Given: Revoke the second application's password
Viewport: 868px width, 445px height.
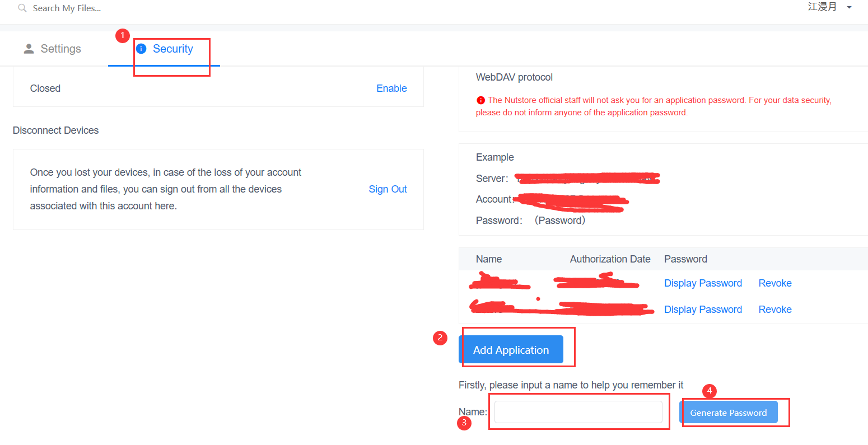Looking at the screenshot, I should click(x=775, y=310).
